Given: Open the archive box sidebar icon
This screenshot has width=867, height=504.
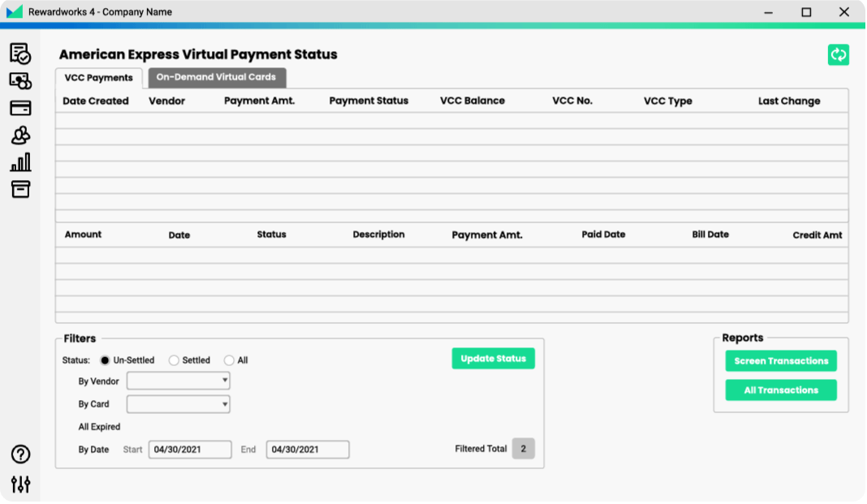Looking at the screenshot, I should pos(20,190).
